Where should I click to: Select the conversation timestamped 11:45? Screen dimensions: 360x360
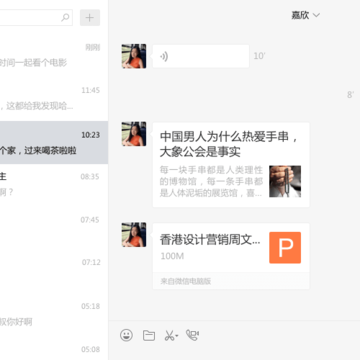pos(54,99)
